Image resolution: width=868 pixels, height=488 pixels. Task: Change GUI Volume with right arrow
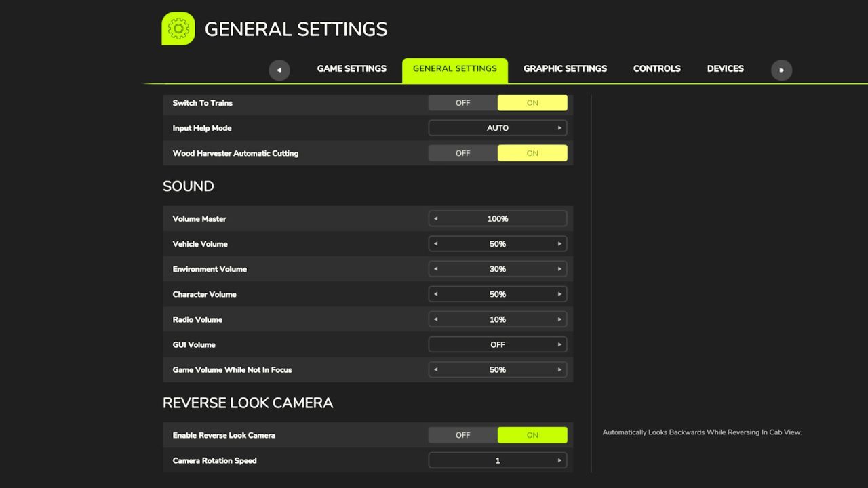[x=559, y=344]
